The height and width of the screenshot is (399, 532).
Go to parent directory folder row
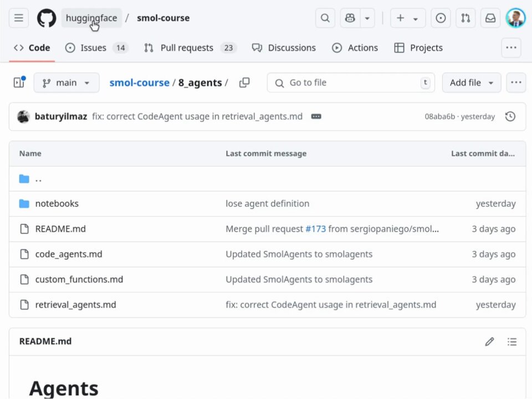pyautogui.click(x=267, y=179)
